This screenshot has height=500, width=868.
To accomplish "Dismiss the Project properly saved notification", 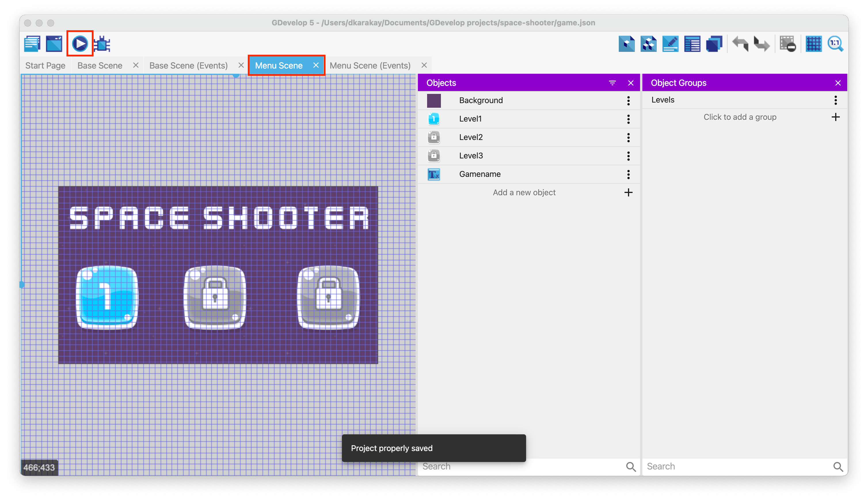I will (x=434, y=448).
